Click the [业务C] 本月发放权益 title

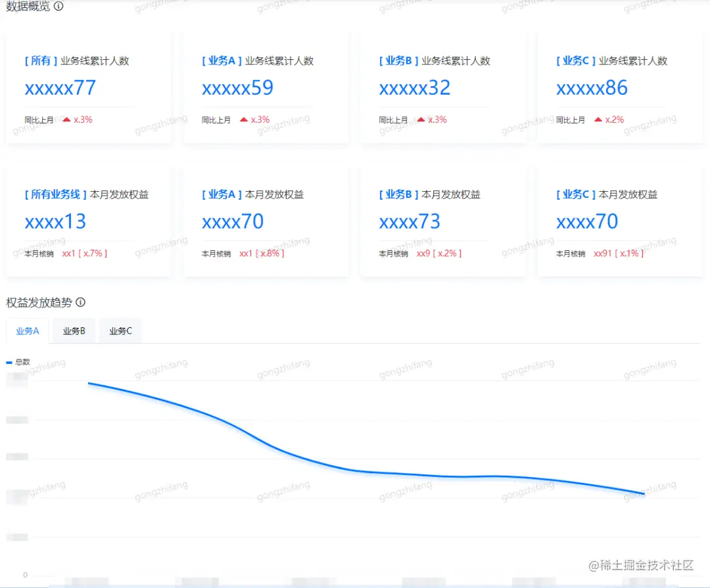pyautogui.click(x=607, y=194)
